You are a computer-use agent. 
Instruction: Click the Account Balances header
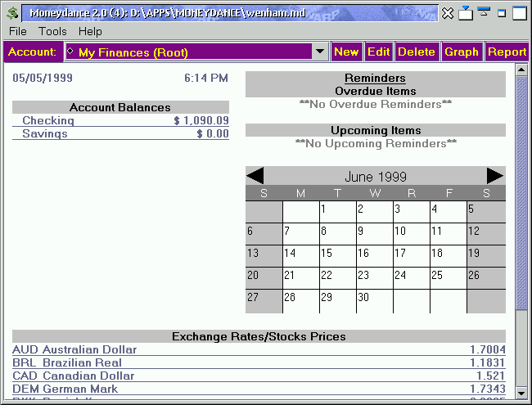pyautogui.click(x=120, y=107)
